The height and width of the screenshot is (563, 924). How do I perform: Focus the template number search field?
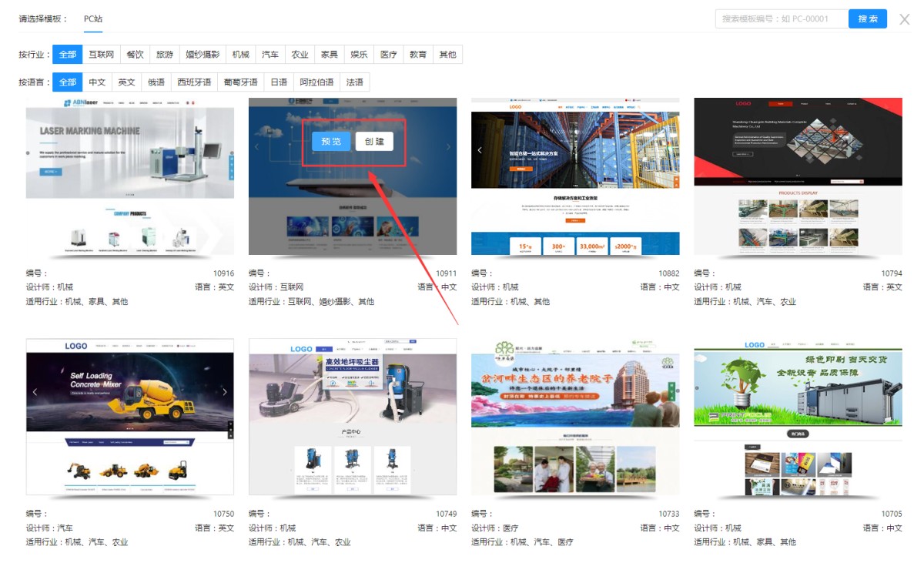781,19
